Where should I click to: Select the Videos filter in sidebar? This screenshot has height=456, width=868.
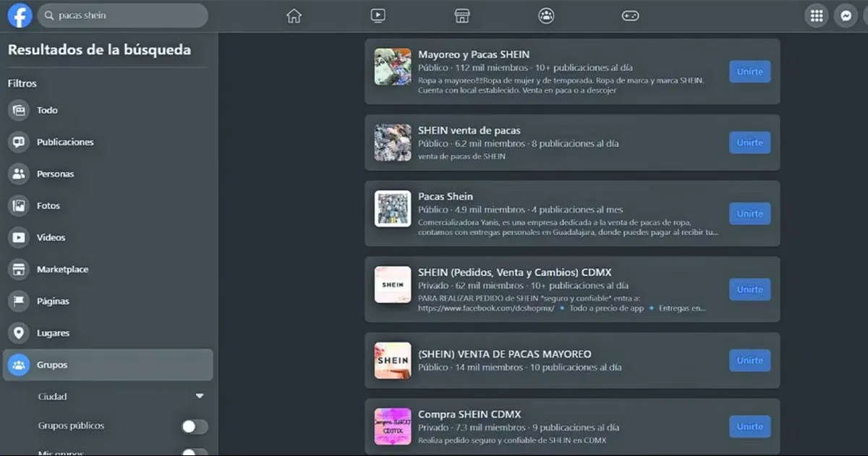pos(51,237)
